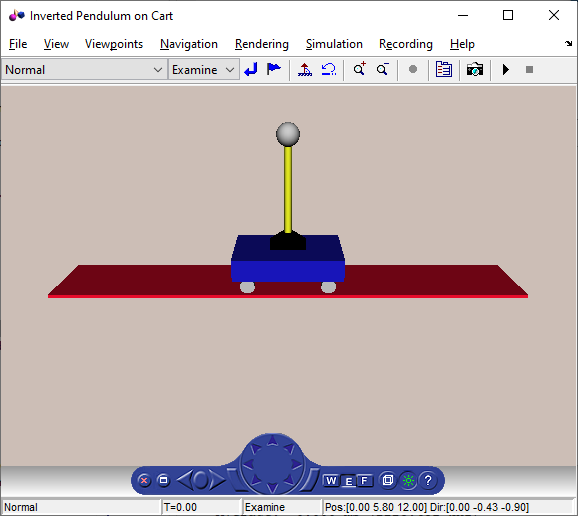Open the Viewpoints menu
578x516 pixels.
coord(114,44)
